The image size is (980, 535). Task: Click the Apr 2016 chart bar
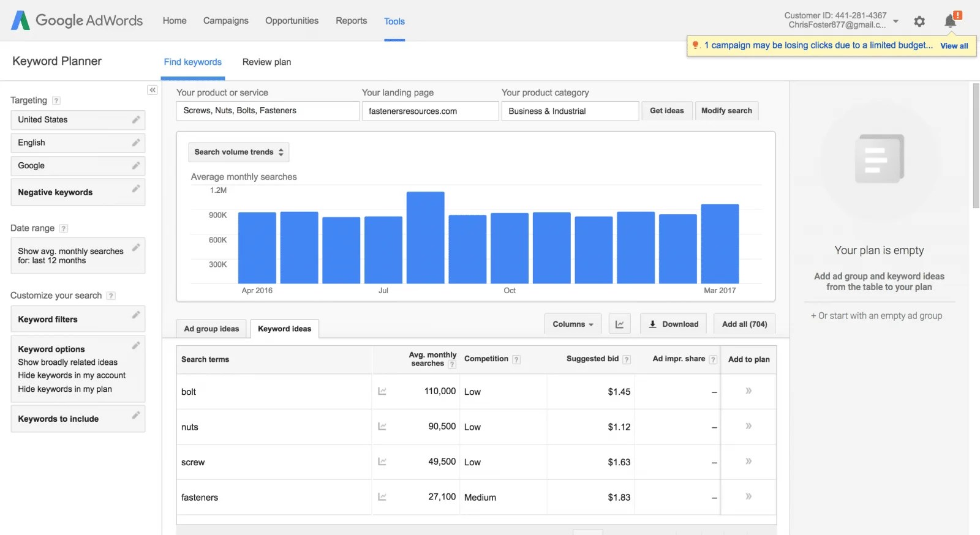pos(257,248)
